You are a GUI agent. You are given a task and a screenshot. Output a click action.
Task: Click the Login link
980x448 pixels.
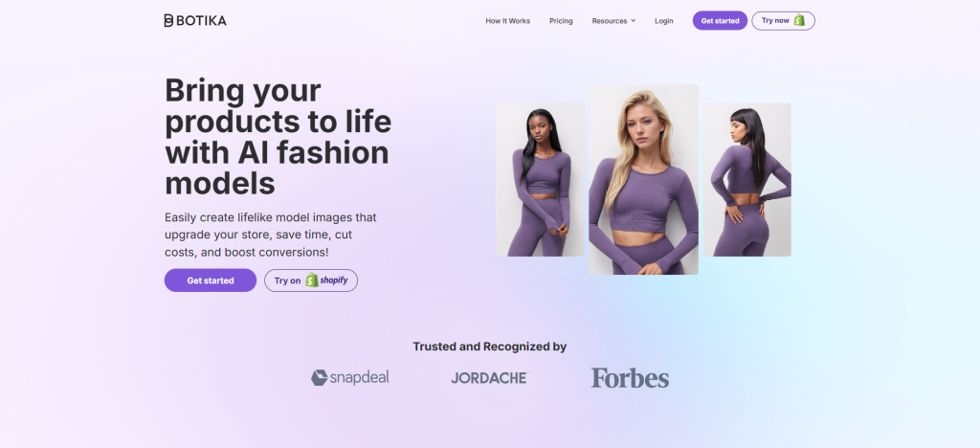pos(664,21)
